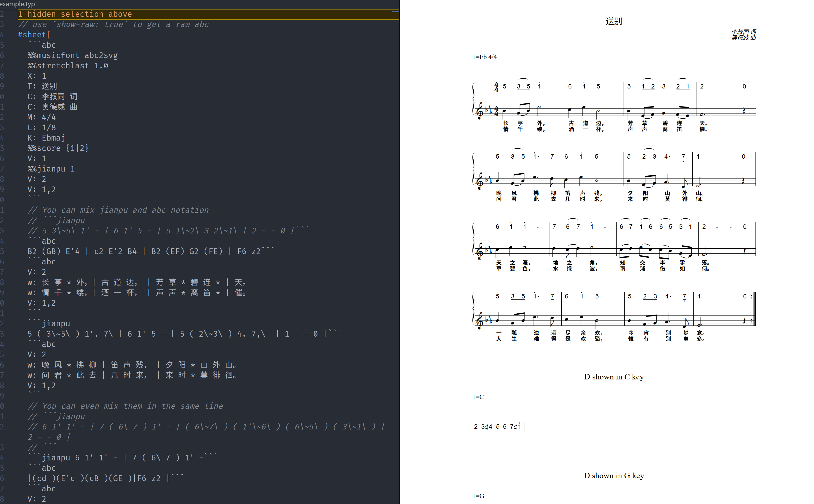Click the treble clef on the last staff

pos(480,321)
